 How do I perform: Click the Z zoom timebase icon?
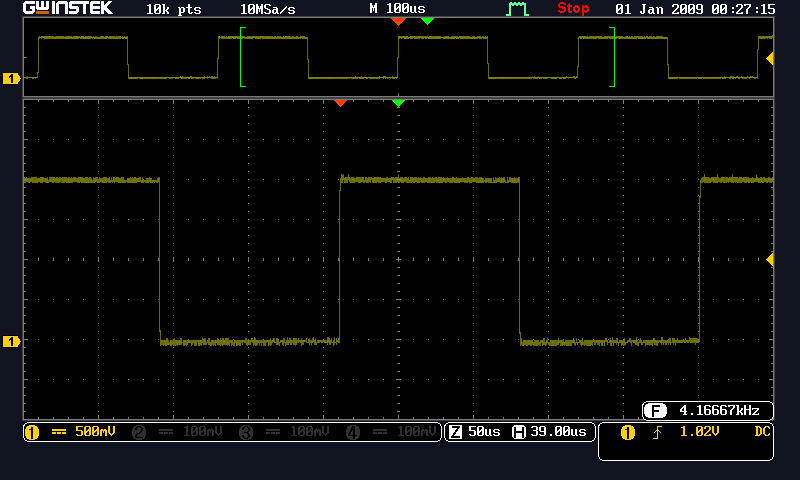(x=455, y=432)
